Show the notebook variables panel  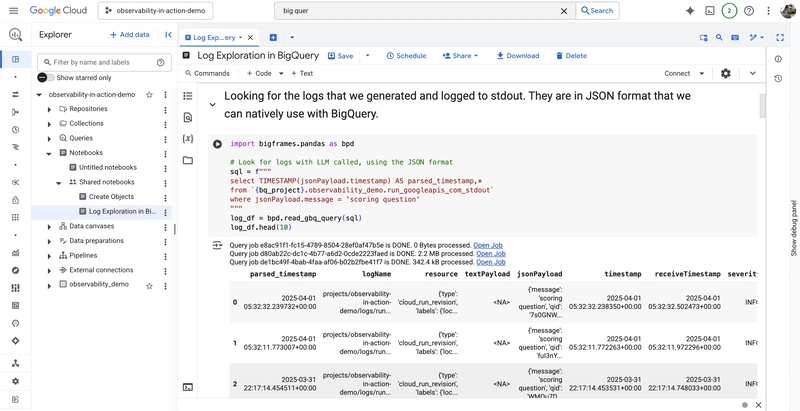point(188,138)
